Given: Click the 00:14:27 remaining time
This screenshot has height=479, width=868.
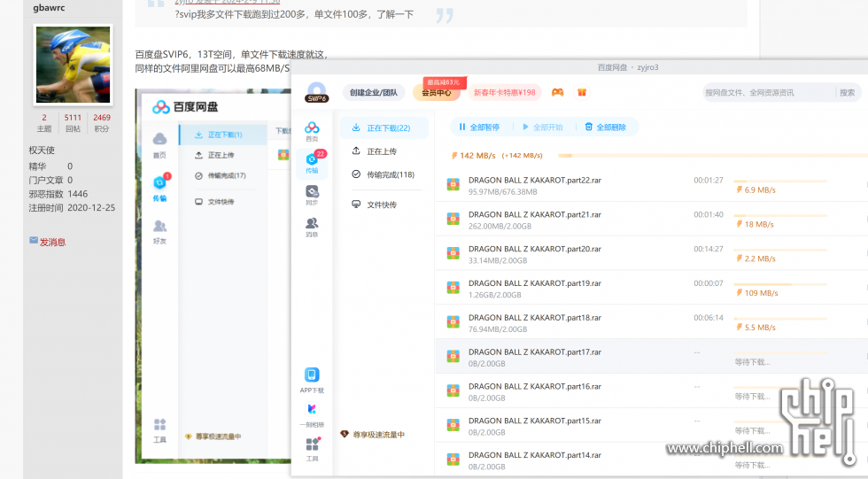Looking at the screenshot, I should [709, 249].
